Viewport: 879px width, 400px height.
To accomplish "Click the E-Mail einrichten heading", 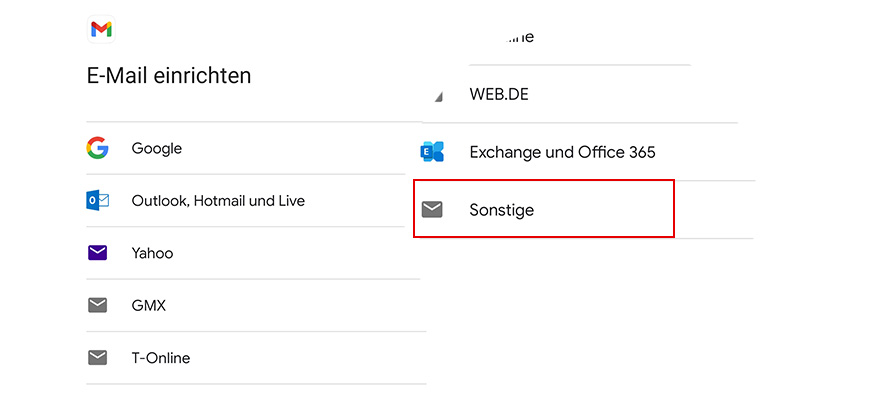I will pyautogui.click(x=169, y=75).
